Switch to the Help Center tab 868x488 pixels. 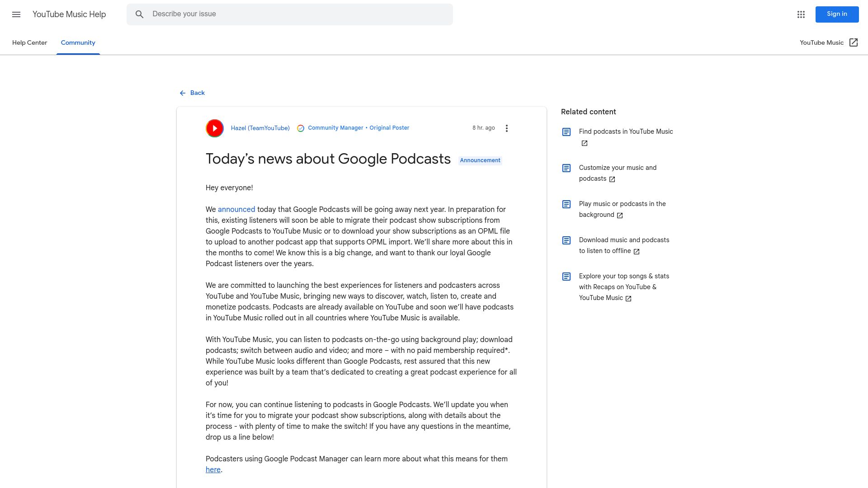coord(29,42)
